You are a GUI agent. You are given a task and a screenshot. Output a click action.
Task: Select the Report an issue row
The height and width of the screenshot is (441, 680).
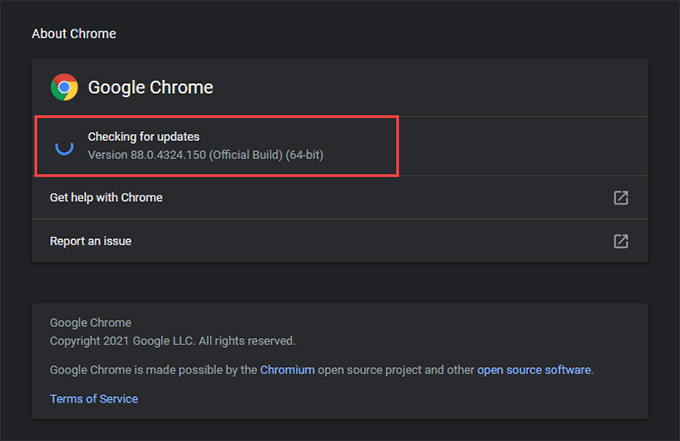90,241
